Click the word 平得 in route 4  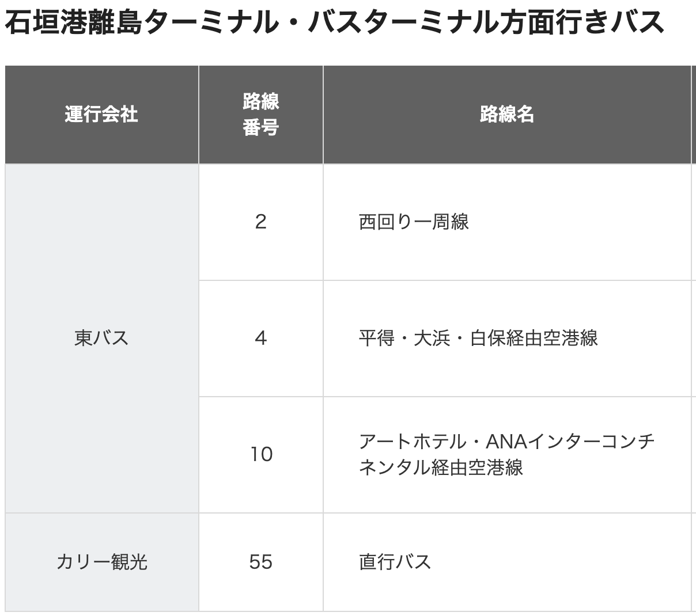[377, 338]
